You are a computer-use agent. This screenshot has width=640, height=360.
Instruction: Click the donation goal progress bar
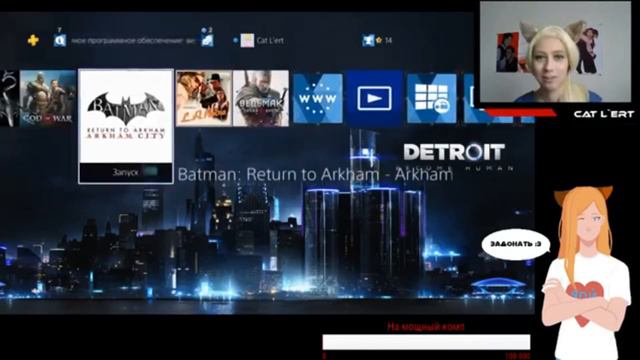coord(426,342)
